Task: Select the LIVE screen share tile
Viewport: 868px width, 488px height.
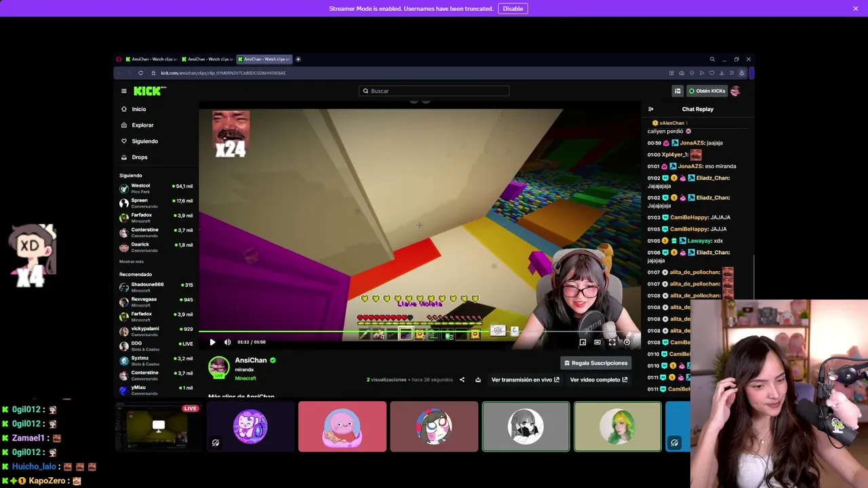Action: click(x=159, y=426)
